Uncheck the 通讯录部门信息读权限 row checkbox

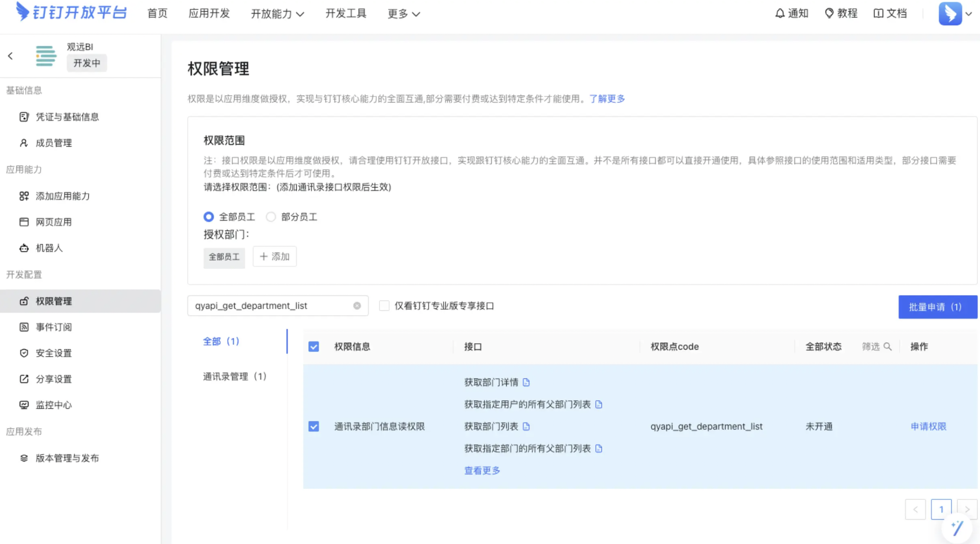314,426
